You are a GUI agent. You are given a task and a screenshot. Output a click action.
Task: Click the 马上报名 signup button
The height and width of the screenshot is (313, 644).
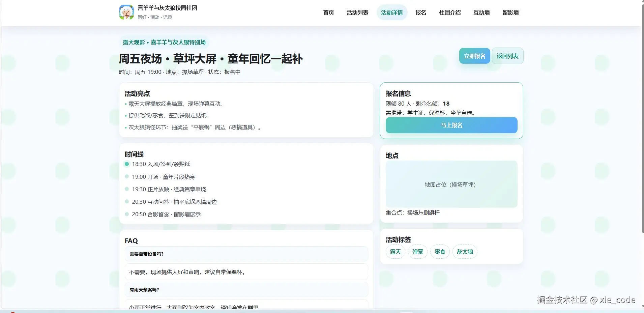(x=451, y=125)
